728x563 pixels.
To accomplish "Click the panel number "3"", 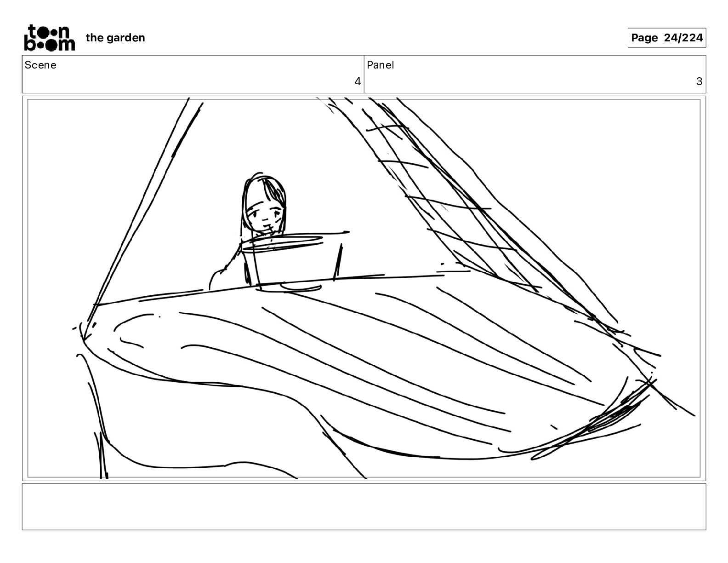I will point(699,81).
